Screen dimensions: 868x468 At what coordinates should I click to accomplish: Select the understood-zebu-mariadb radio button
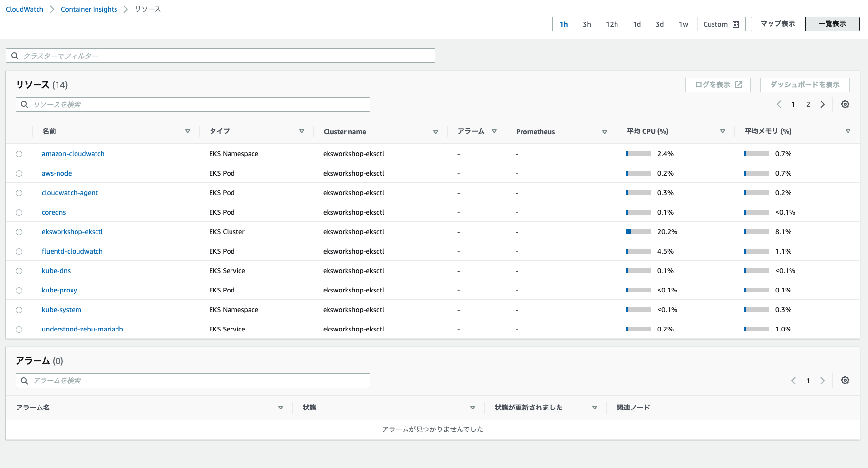click(x=19, y=330)
